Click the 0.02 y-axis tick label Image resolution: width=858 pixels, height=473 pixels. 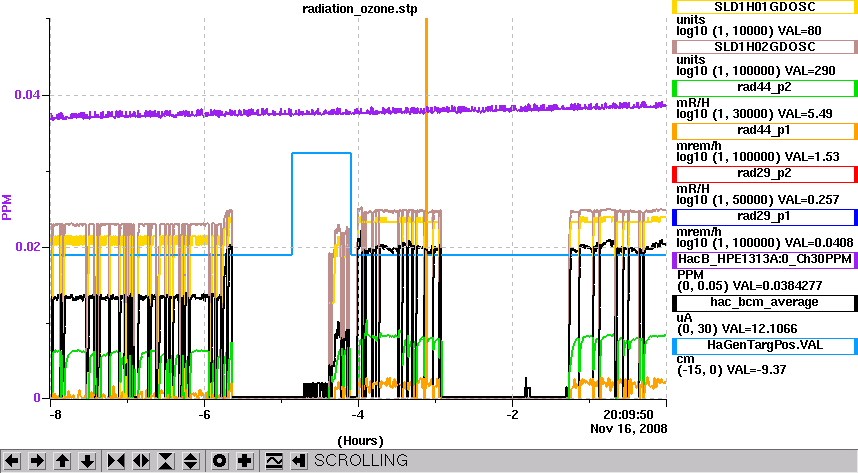pos(27,247)
